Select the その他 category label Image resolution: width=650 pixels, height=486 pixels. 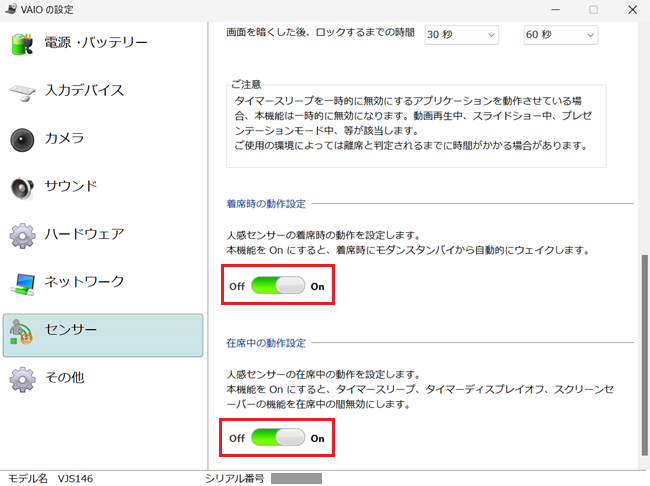coord(64,377)
